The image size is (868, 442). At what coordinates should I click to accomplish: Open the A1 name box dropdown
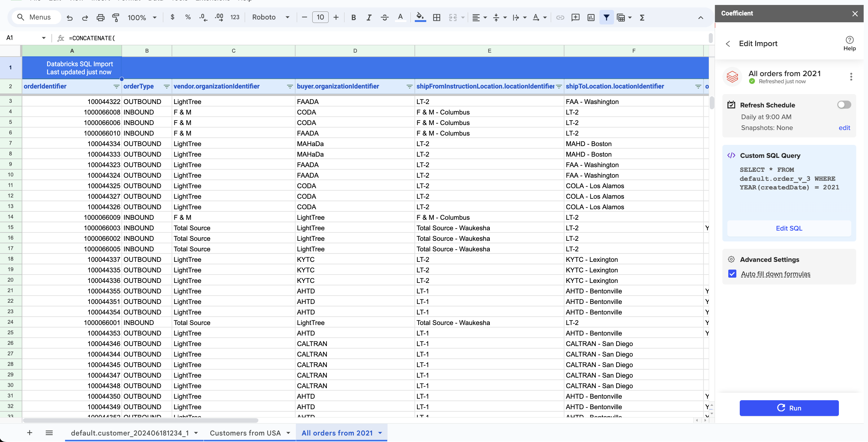tap(43, 38)
